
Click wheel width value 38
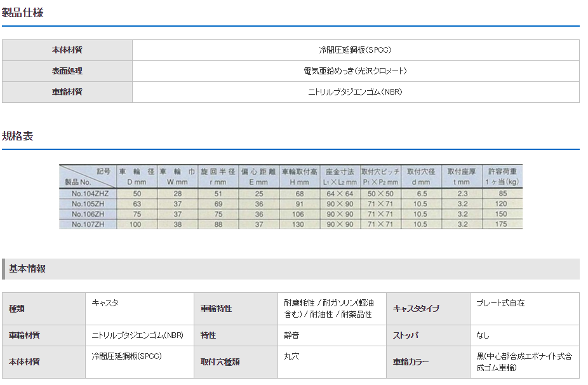[x=178, y=224]
